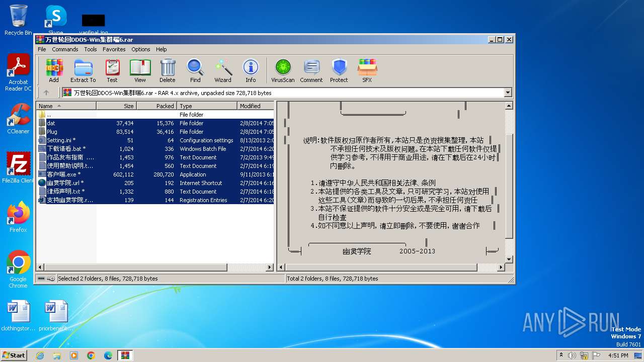
Task: Open clothingstor Word document
Action: click(x=18, y=316)
